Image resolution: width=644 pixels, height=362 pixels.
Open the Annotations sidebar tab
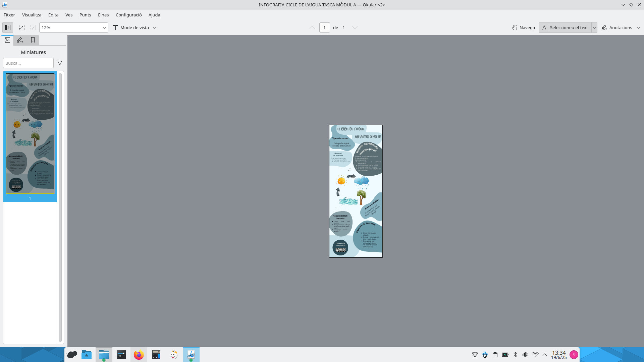pyautogui.click(x=20, y=40)
